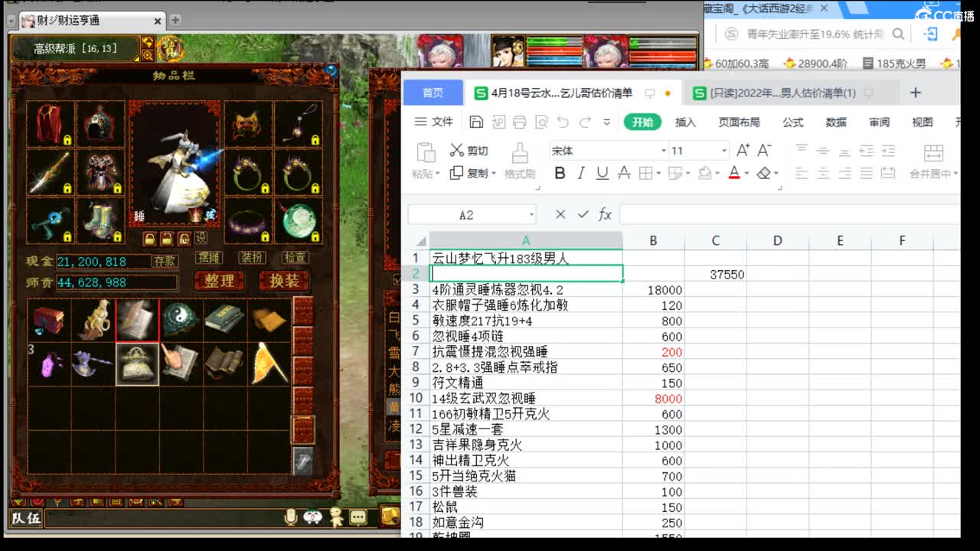This screenshot has height=551, width=980.
Task: Expand the paste (粘贴) options arrow
Action: click(438, 174)
